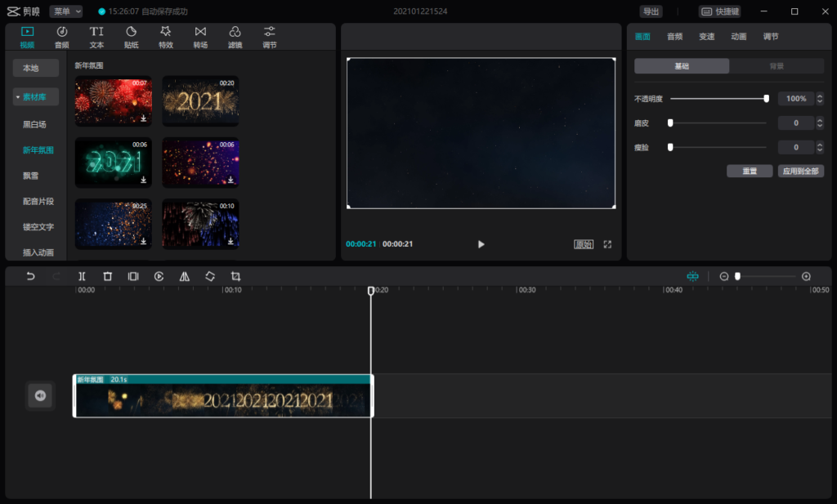This screenshot has width=837, height=504.
Task: Click the greyed redo arrow
Action: 56,276
